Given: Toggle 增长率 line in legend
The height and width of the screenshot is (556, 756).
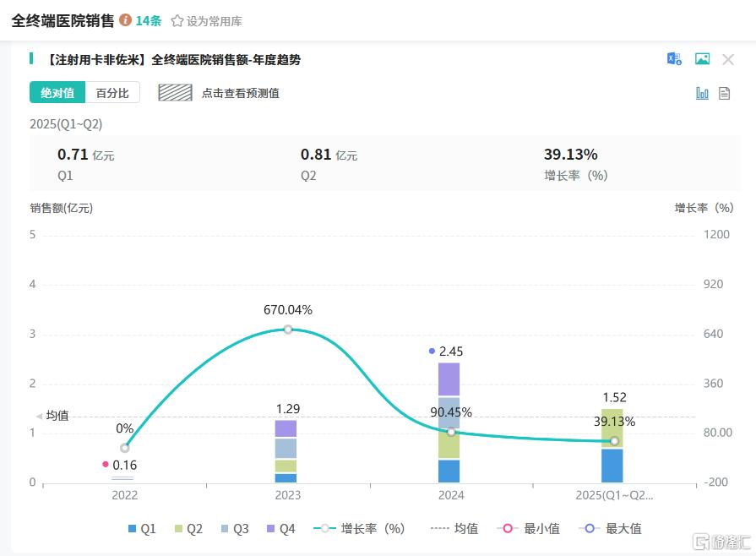Looking at the screenshot, I should 359,529.
